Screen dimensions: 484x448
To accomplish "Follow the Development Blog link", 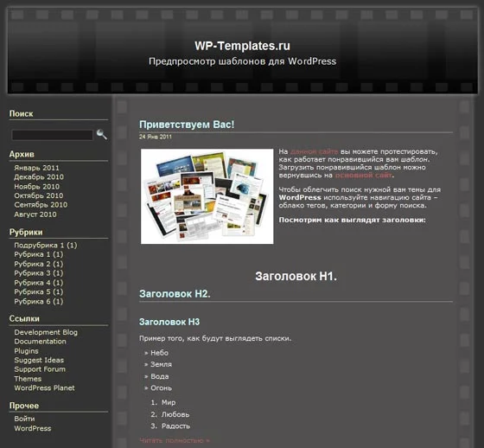I will pyautogui.click(x=46, y=332).
